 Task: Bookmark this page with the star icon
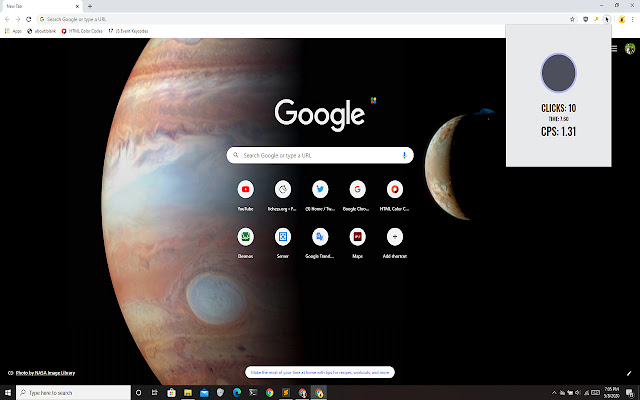572,19
